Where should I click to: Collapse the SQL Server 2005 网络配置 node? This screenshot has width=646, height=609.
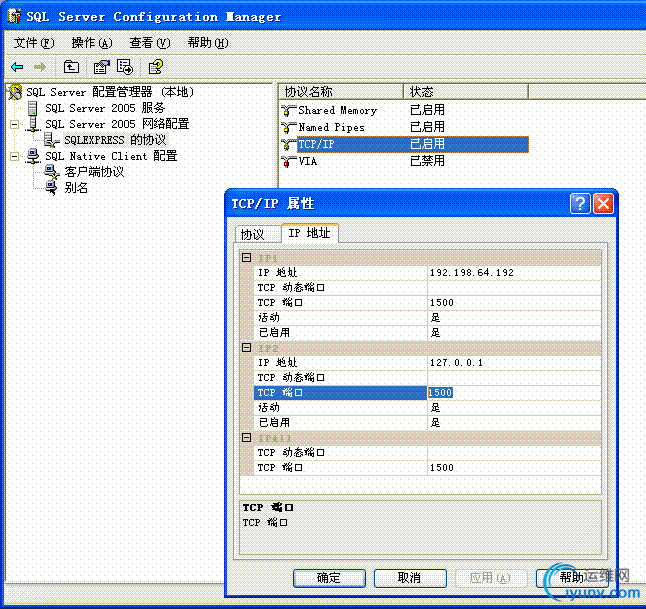(x=14, y=124)
